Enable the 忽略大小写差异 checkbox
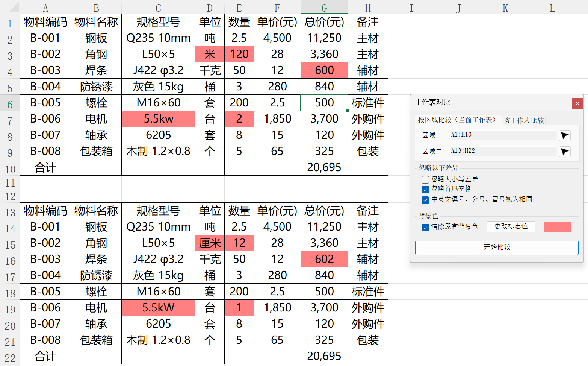 (425, 179)
